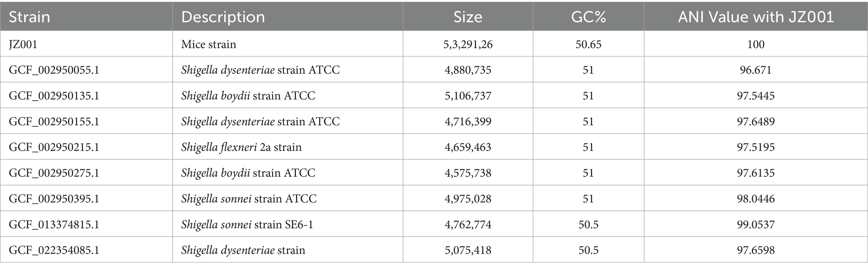Viewport: 868px width, 270px height.
Task: Click the size value 5,3,291,26
Action: click(x=468, y=44)
